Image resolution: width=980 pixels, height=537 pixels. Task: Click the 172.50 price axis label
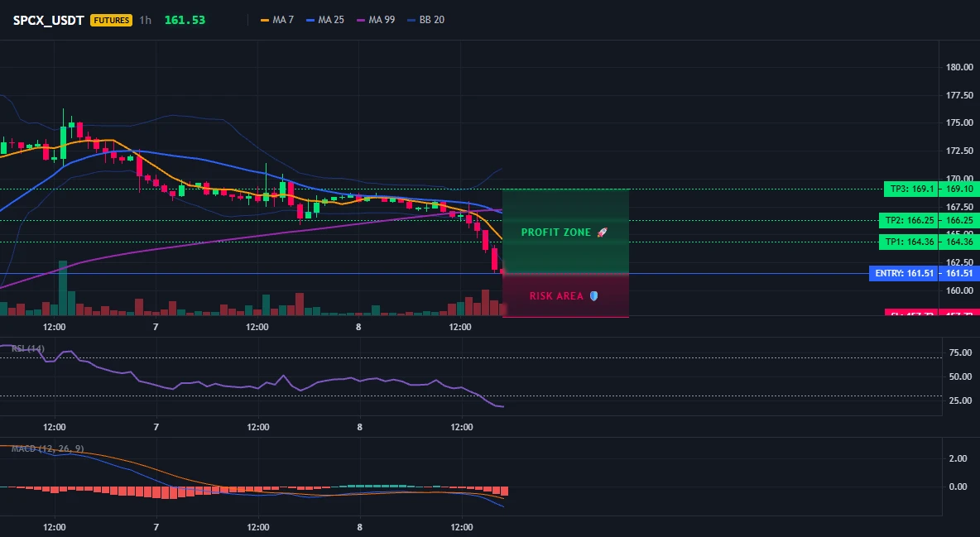(959, 151)
